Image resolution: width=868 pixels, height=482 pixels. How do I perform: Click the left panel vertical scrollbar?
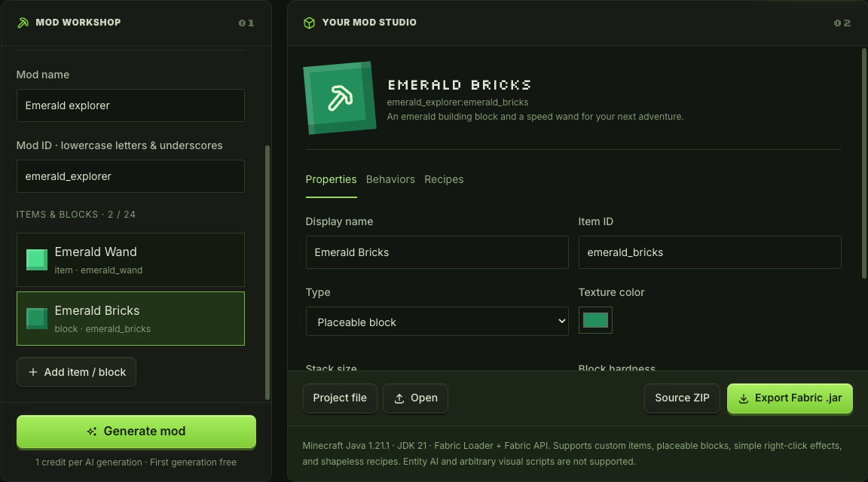tap(267, 273)
